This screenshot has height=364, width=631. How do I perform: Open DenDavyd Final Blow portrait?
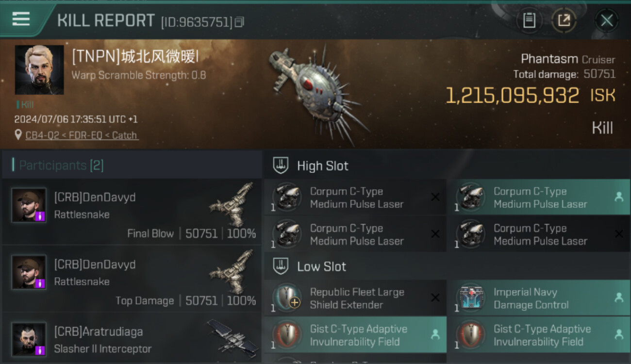tap(29, 205)
